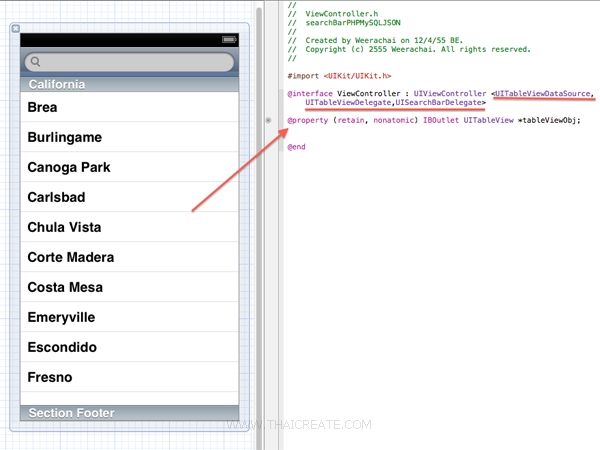Select the California section header
600x450 pixels.
(x=129, y=84)
